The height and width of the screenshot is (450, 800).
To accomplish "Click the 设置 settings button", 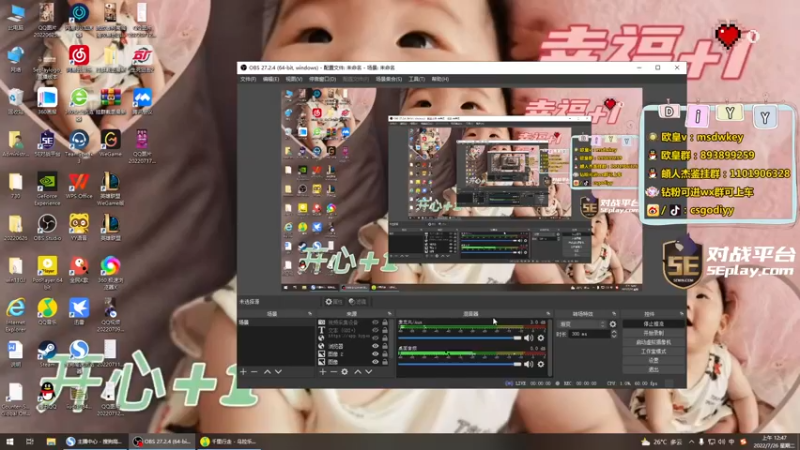I will pos(653,360).
